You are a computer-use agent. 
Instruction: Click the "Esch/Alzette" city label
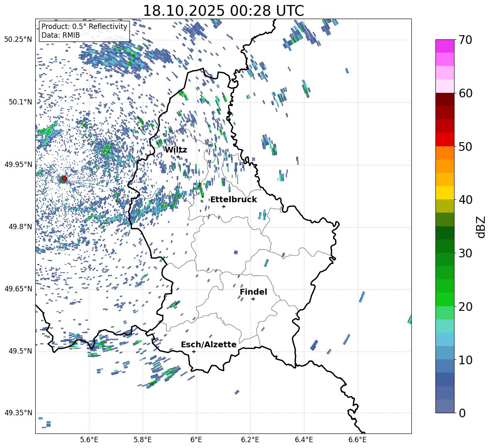(x=209, y=344)
